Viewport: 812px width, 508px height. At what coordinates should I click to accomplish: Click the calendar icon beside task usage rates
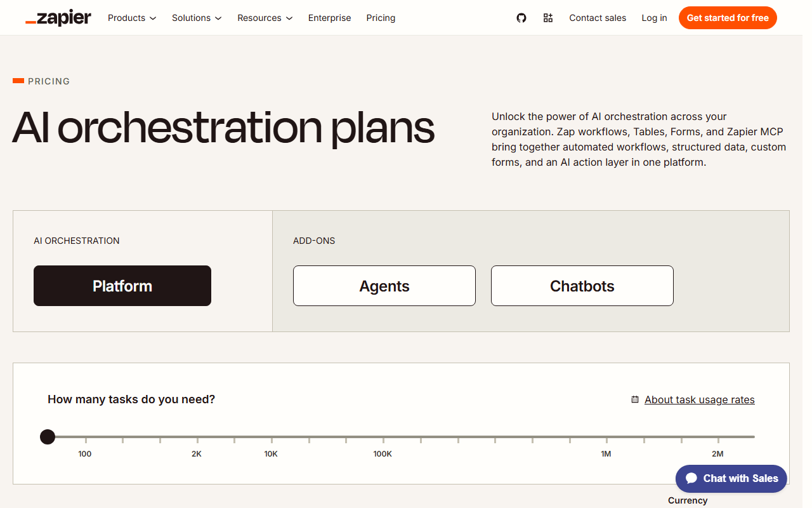tap(635, 399)
